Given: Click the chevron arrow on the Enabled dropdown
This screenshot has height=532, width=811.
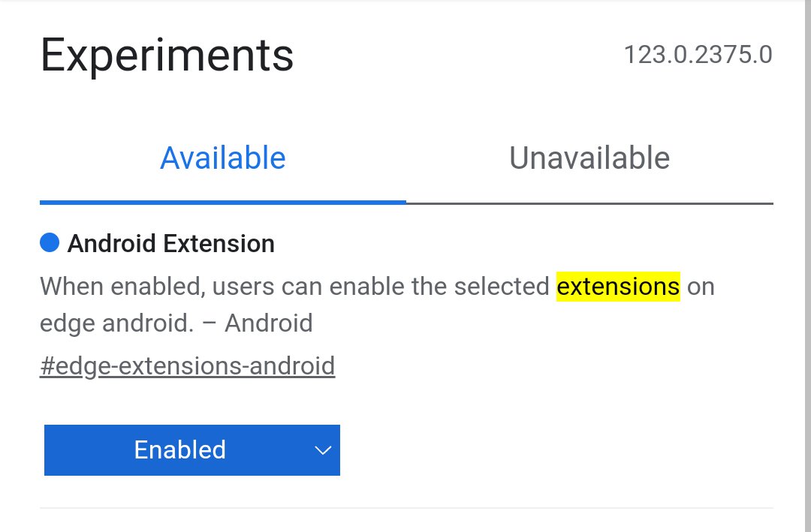Looking at the screenshot, I should [323, 450].
